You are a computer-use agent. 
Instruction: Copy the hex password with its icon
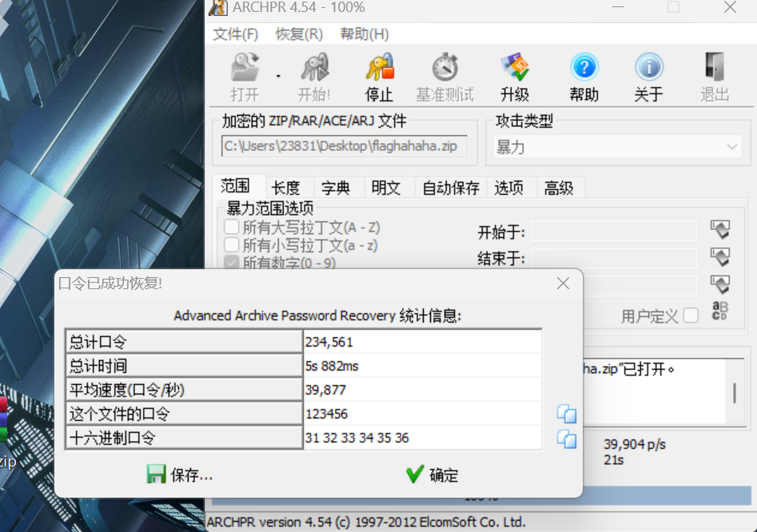point(567,439)
